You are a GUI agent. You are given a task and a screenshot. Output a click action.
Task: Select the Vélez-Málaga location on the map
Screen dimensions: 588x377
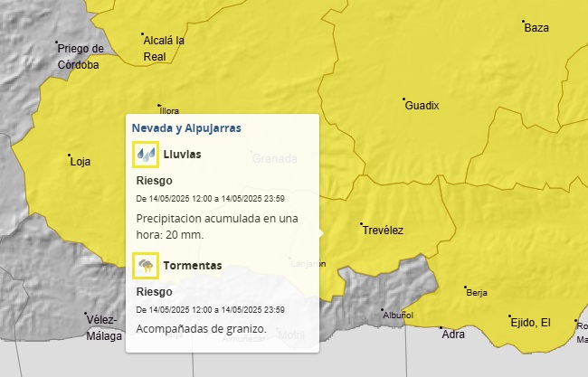coord(103,327)
